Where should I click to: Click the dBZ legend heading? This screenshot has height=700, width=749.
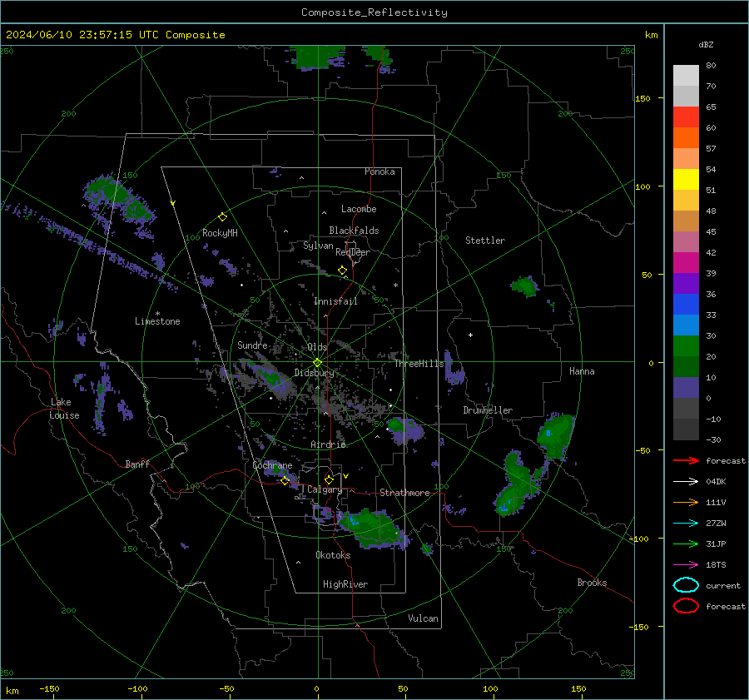(x=706, y=44)
